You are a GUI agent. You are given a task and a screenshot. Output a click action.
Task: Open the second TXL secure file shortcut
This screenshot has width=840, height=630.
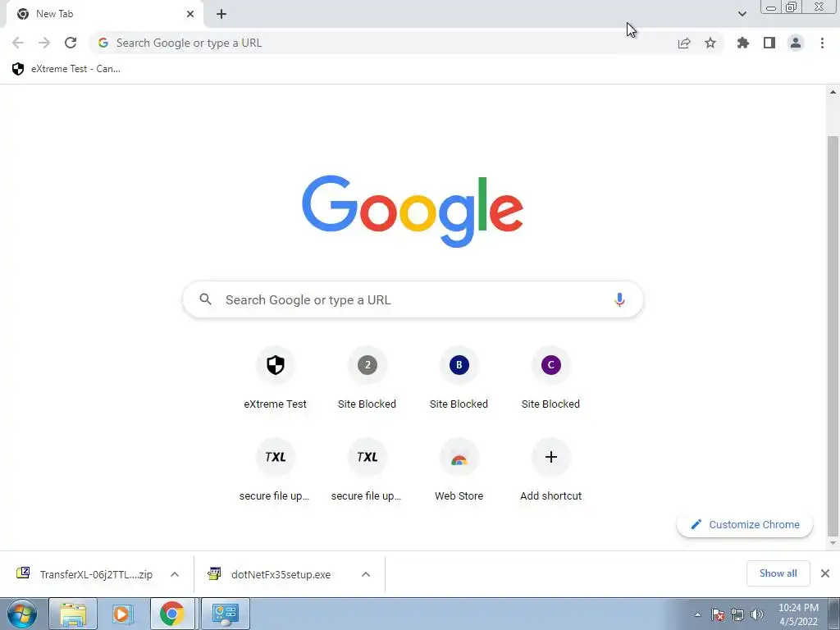coord(367,470)
